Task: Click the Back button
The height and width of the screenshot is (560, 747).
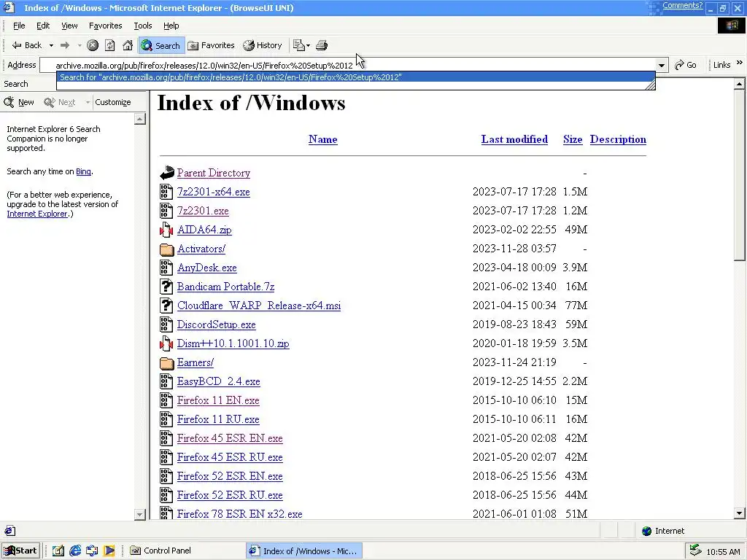Action: pyautogui.click(x=27, y=45)
